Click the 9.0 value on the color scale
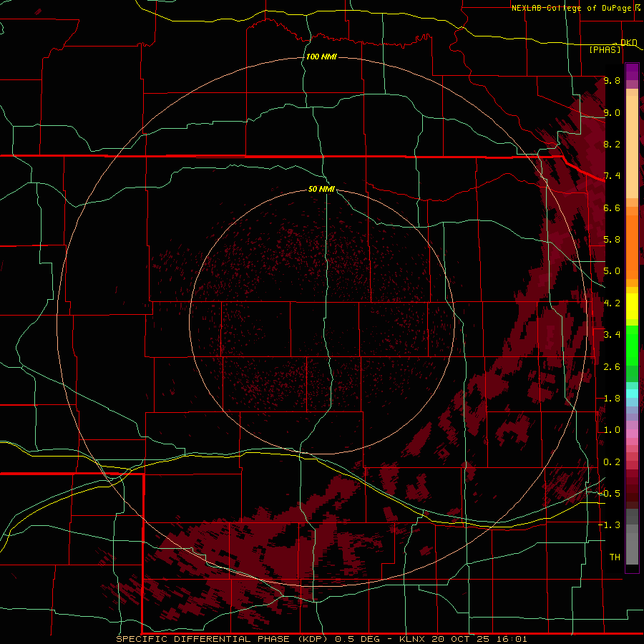 (x=612, y=112)
